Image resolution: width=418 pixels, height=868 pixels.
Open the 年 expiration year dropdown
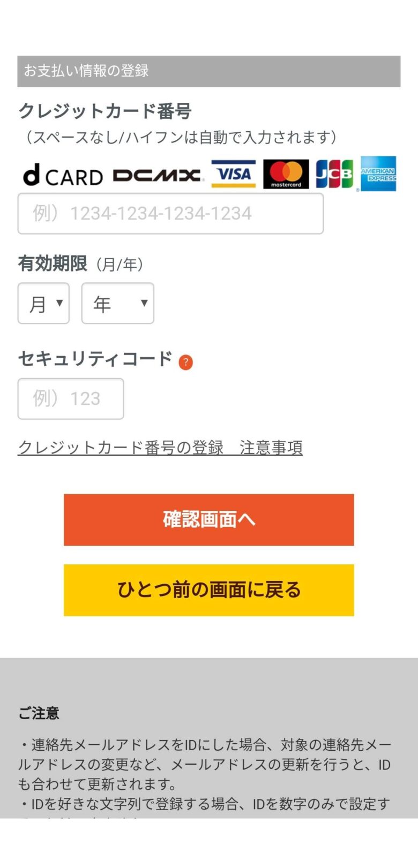tap(118, 304)
